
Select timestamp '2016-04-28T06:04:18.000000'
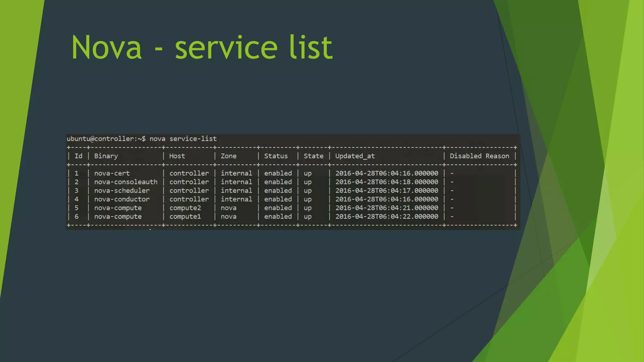(x=387, y=182)
